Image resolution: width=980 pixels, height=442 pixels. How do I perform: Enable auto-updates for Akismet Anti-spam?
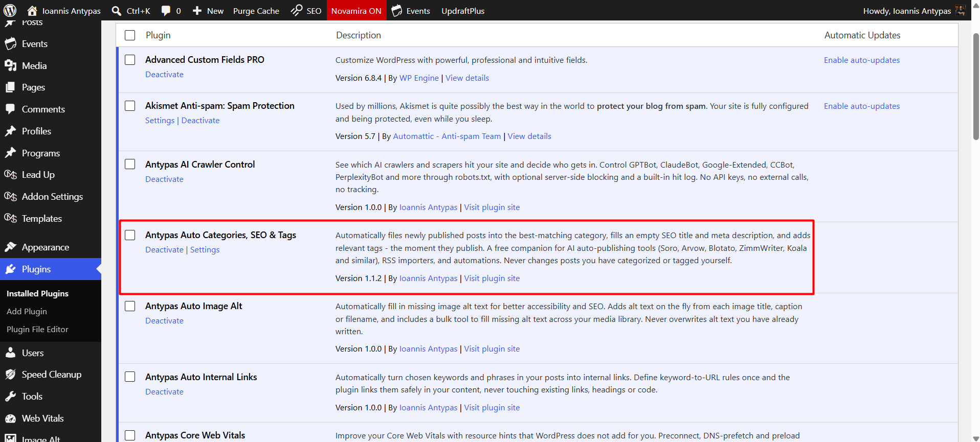(862, 106)
